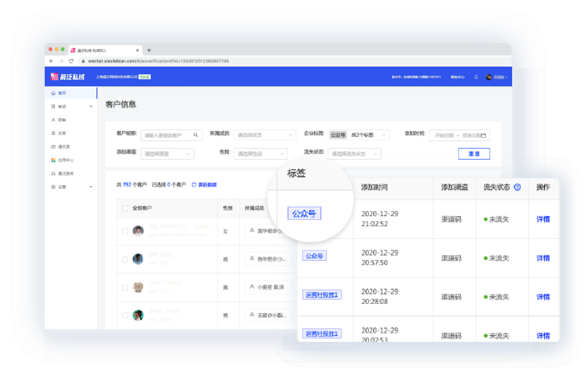Click the 公众号 chip in the tag filter

(338, 135)
